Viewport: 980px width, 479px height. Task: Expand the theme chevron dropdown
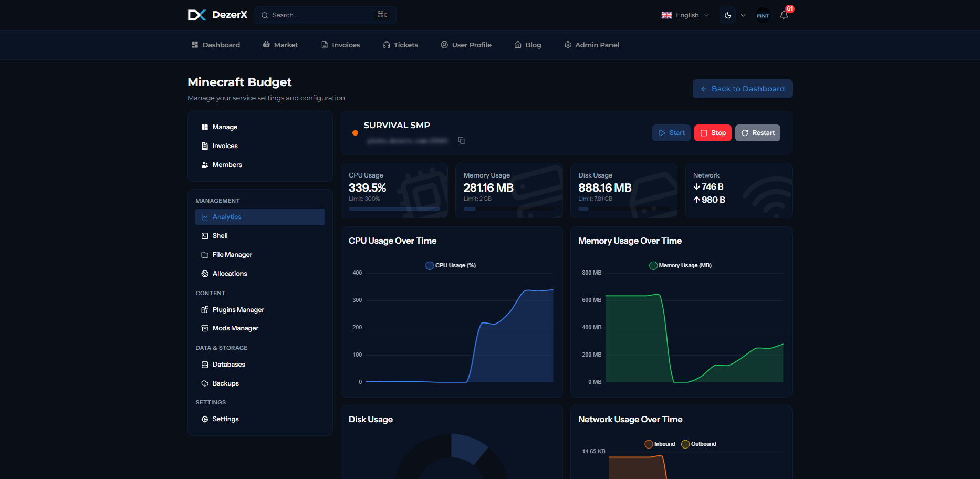click(x=743, y=15)
